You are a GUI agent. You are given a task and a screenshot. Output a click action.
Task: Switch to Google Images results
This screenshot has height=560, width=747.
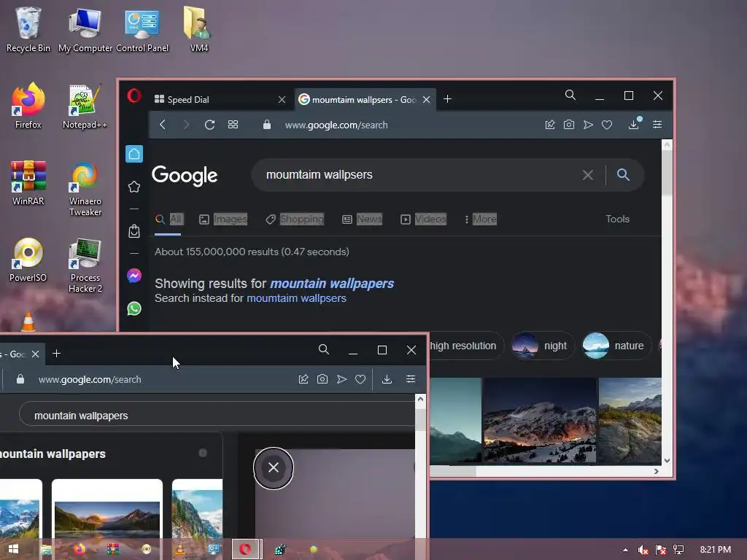click(223, 219)
